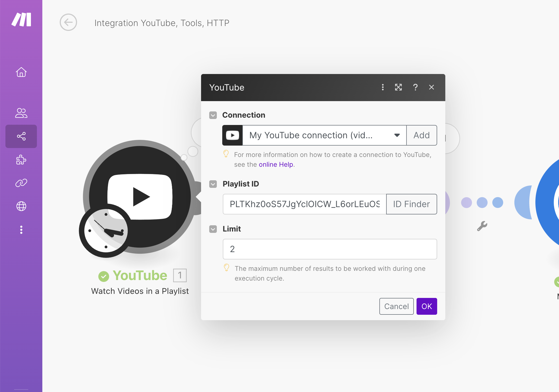
Task: Click the ID Finder button
Action: point(412,204)
